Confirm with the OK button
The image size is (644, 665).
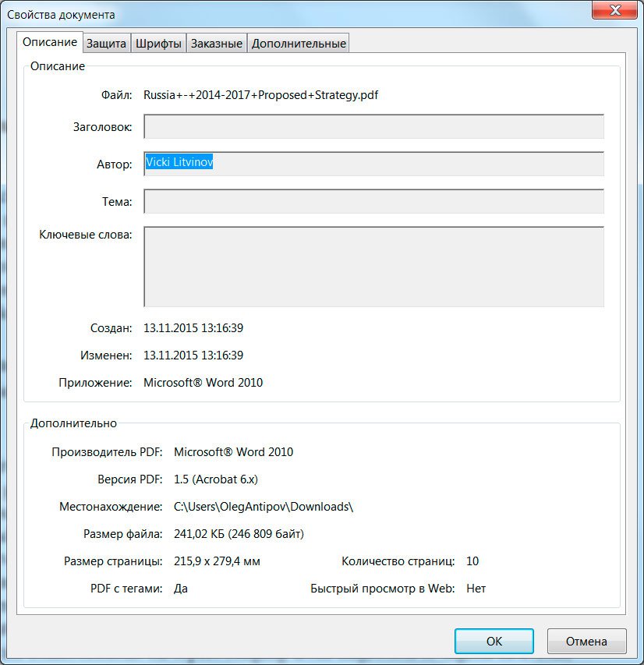[x=494, y=641]
